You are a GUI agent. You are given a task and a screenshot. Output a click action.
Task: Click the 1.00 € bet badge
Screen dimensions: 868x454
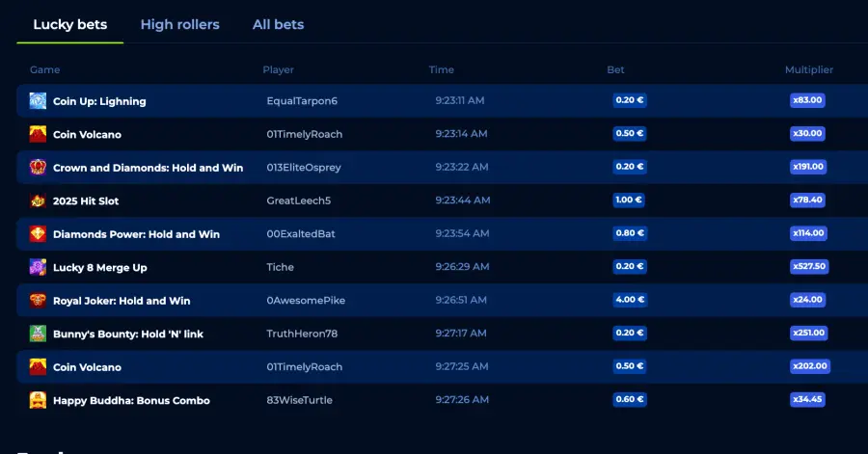(628, 200)
